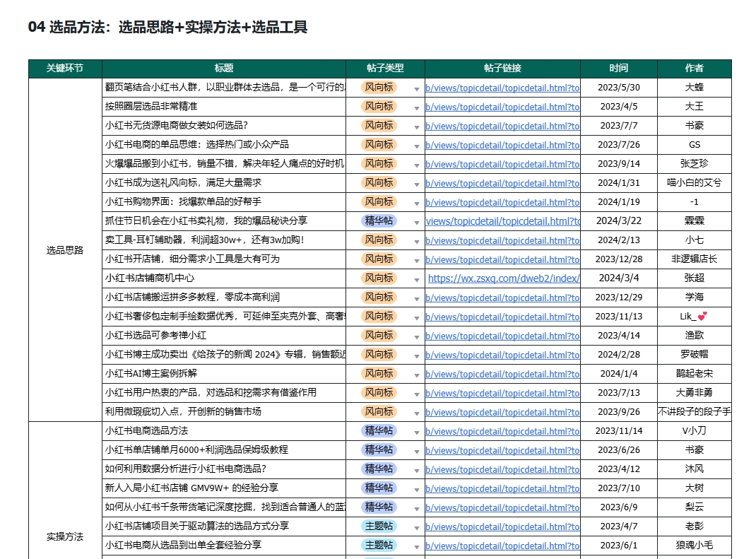Expand post-type dropdown for 小红书无货源电商做女装 row

click(x=417, y=126)
